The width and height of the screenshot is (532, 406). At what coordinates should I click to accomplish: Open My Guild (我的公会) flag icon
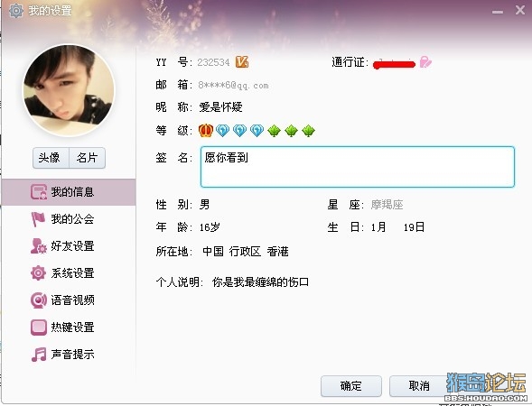click(x=38, y=219)
